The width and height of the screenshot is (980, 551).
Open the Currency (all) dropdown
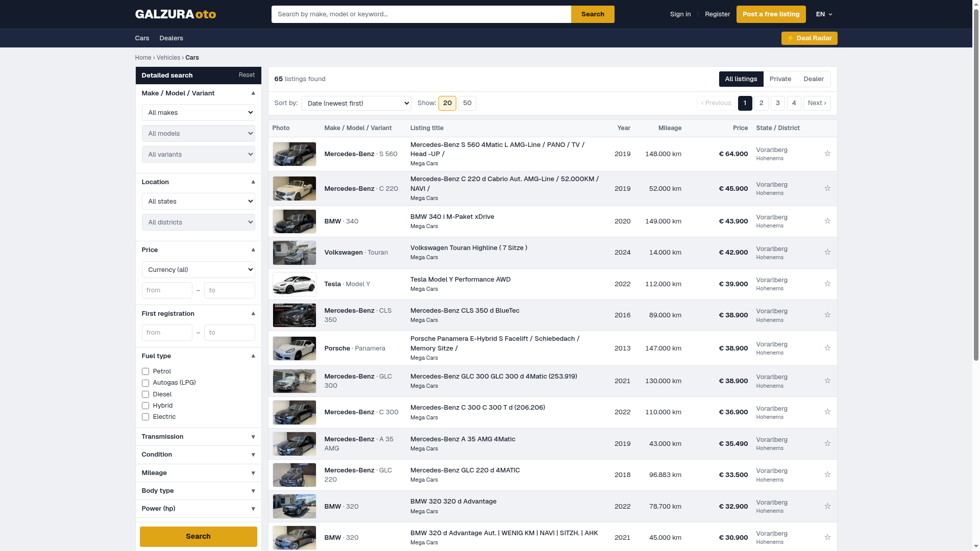198,270
